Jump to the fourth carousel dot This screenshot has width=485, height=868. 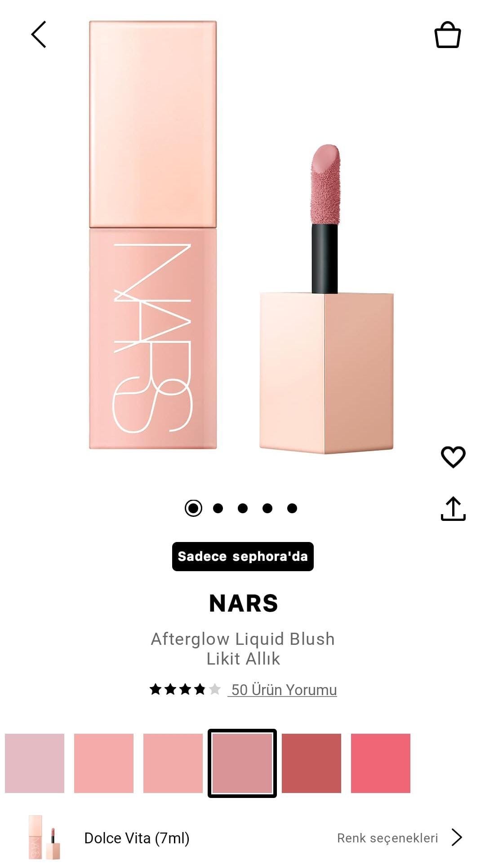267,508
